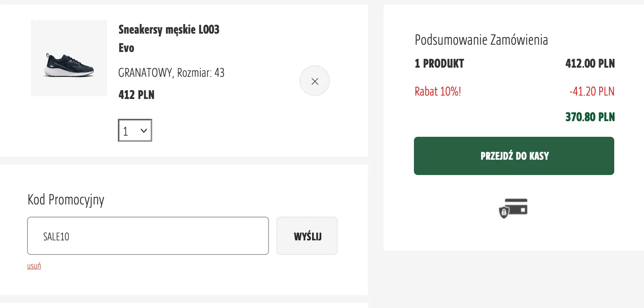Screen dimensions: 644x308
Task: Click the 1 PRODUKT summary label
Action: 439,63
